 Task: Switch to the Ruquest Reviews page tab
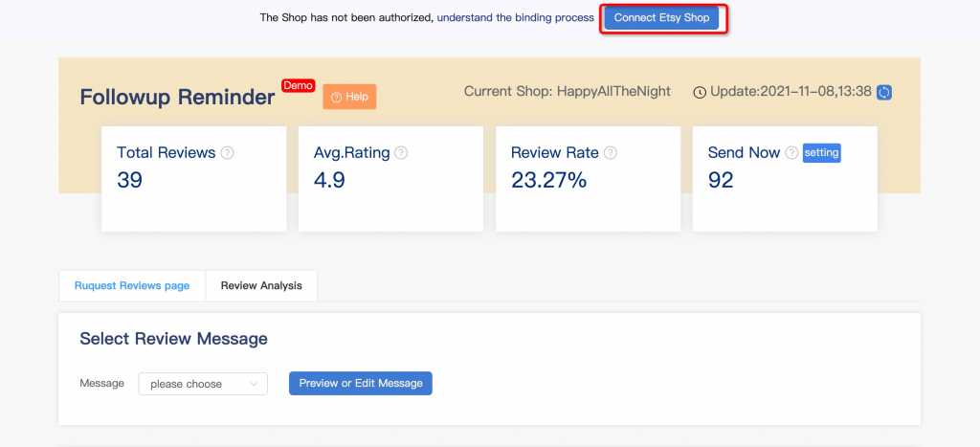click(132, 285)
